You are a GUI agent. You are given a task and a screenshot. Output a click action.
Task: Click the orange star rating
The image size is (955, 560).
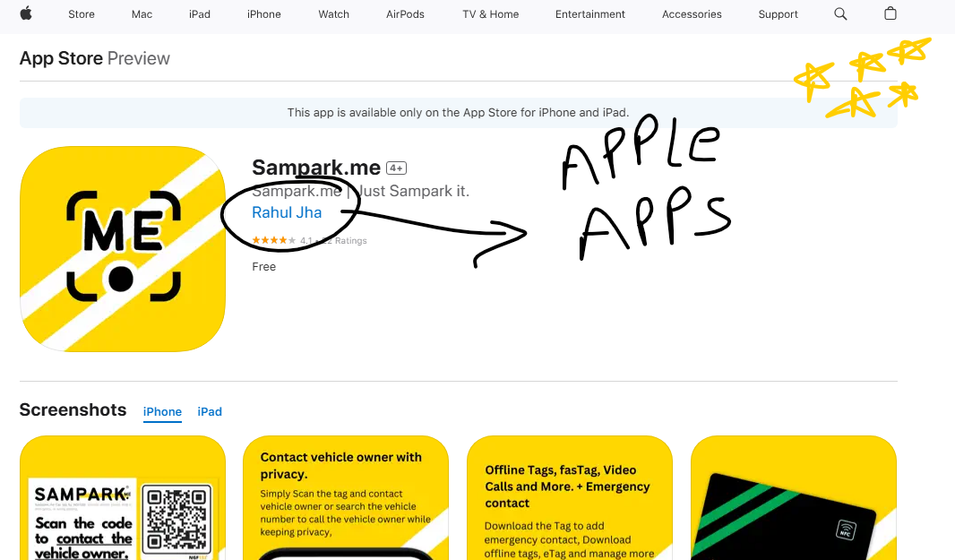click(274, 240)
